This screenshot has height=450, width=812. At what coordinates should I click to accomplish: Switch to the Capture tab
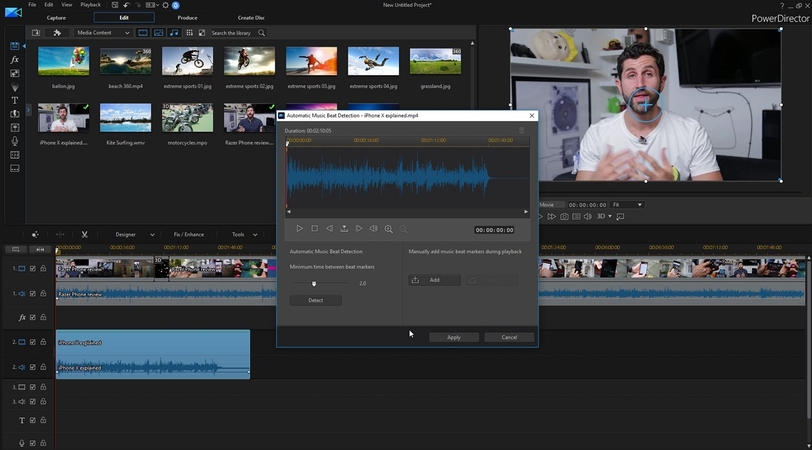(56, 18)
